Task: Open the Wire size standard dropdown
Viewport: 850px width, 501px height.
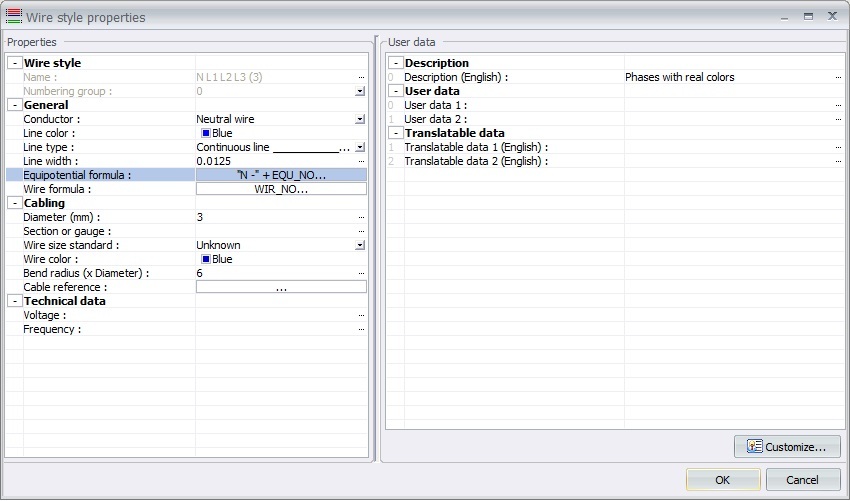Action: click(x=360, y=245)
